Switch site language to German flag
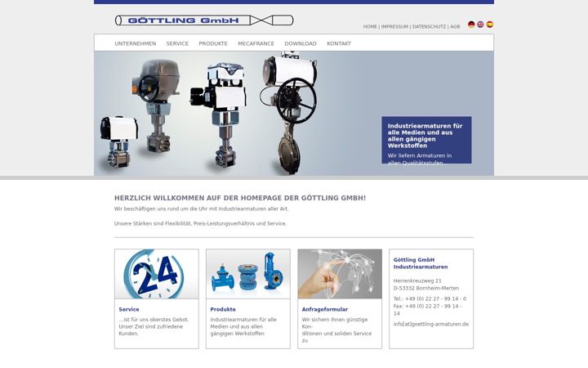This screenshot has width=588, height=368. [471, 25]
